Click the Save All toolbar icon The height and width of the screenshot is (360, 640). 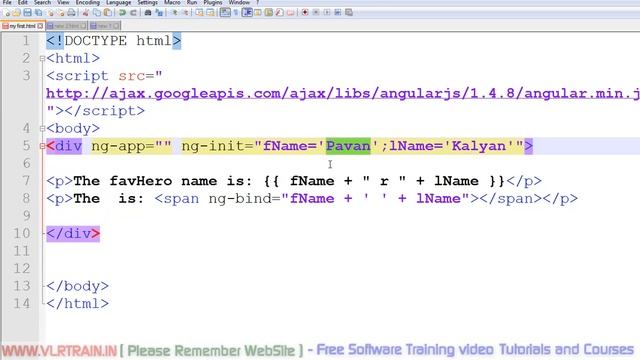click(38, 13)
